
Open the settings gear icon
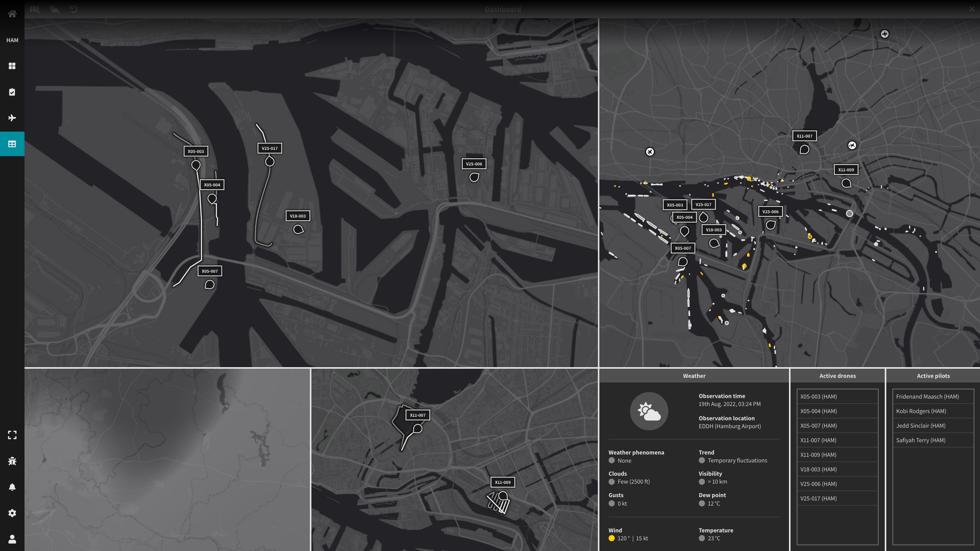[x=12, y=513]
